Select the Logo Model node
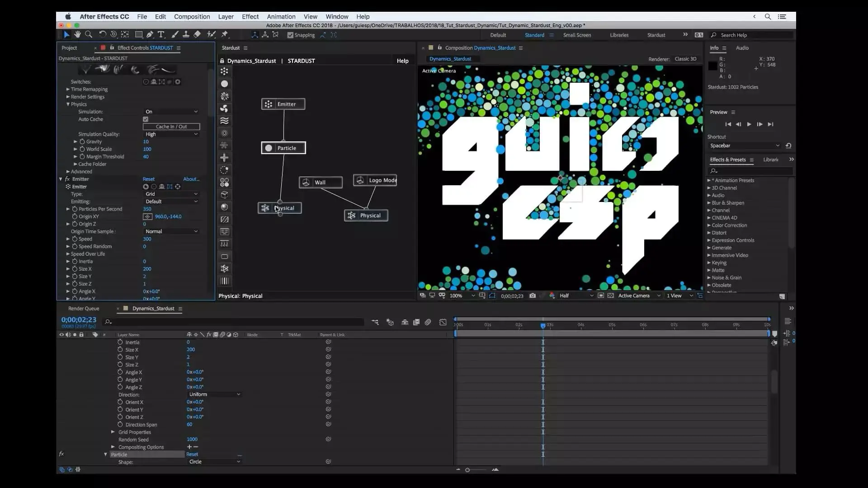The width and height of the screenshot is (868, 488). (375, 180)
